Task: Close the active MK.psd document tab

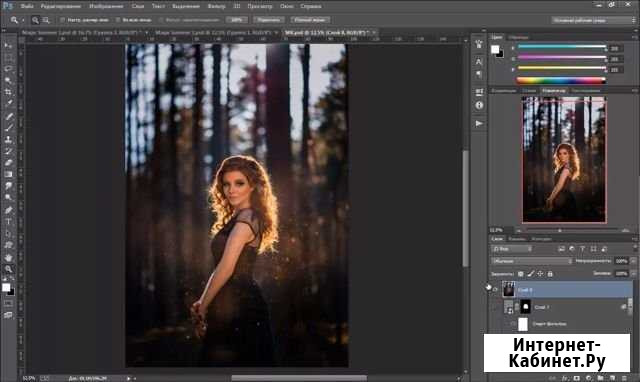Action: point(374,32)
